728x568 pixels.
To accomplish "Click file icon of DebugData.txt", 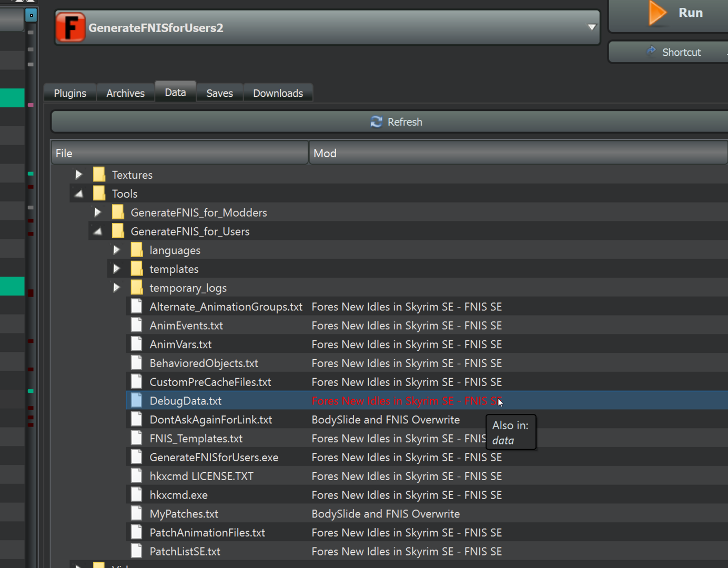I will 137,400.
